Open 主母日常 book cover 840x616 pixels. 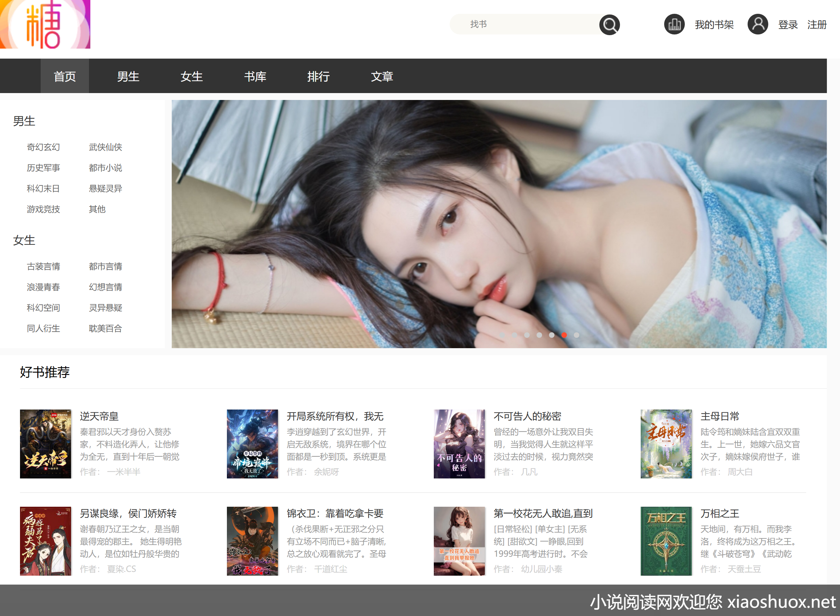[x=666, y=444]
